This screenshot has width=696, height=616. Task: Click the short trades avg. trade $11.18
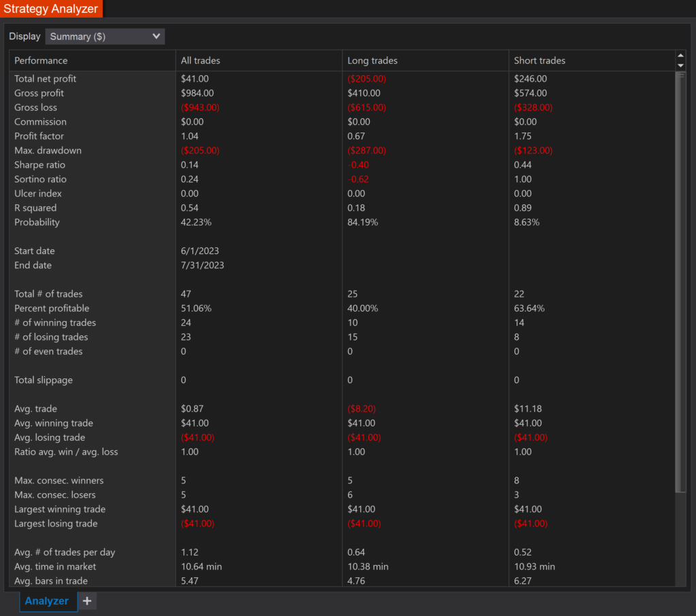click(x=527, y=409)
